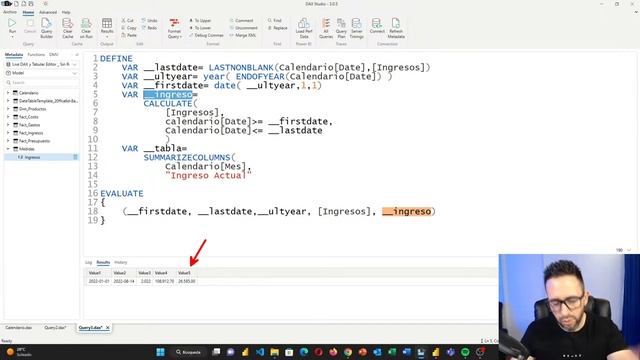
Task: Collapse the Medidas table
Action: click(8, 149)
